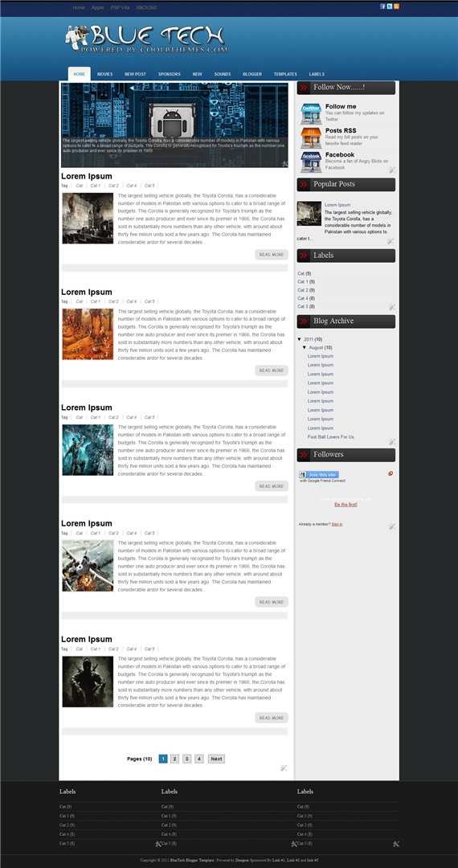Click the wrench icon below the pagination bar
Screen dimensions: 458x868
point(284,768)
